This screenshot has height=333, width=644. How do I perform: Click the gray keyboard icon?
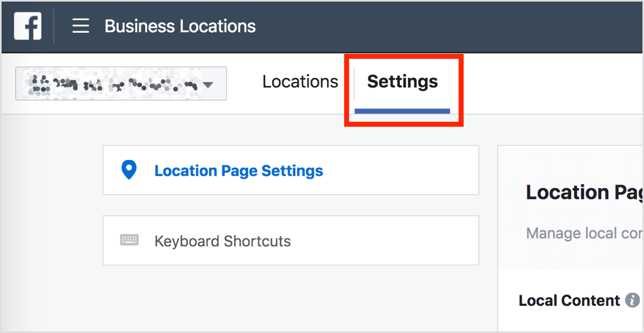[129, 240]
